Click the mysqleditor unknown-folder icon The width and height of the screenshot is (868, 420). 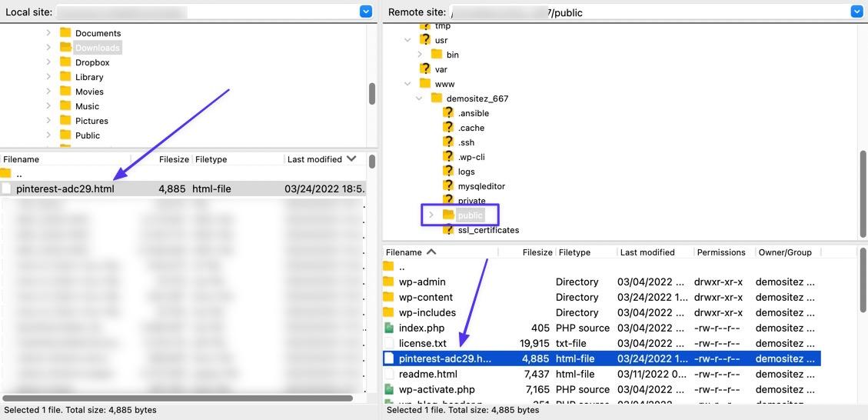point(448,186)
